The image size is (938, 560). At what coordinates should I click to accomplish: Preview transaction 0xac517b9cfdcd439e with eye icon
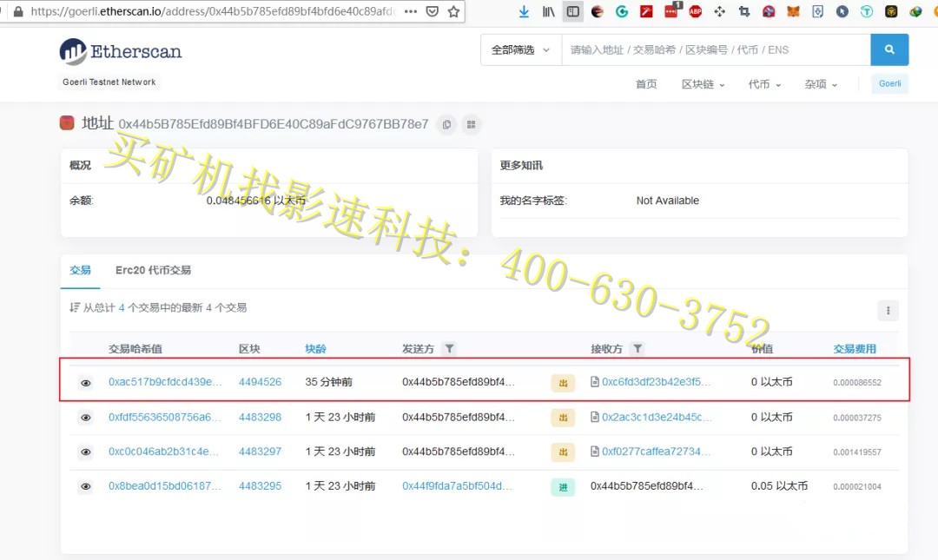(x=85, y=383)
